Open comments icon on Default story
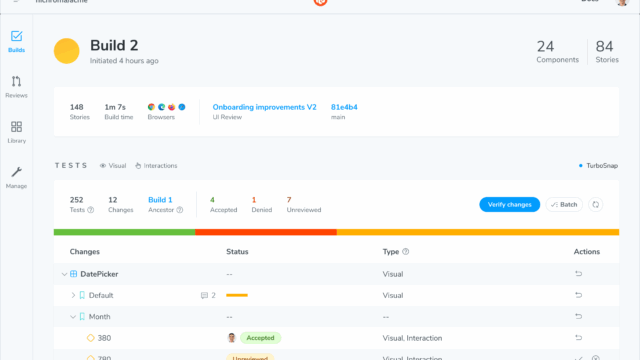Image resolution: width=640 pixels, height=360 pixels. [204, 295]
